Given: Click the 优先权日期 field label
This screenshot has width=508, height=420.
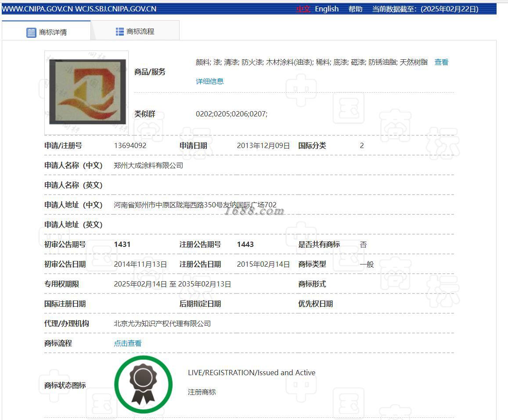Looking at the screenshot, I should [x=316, y=304].
